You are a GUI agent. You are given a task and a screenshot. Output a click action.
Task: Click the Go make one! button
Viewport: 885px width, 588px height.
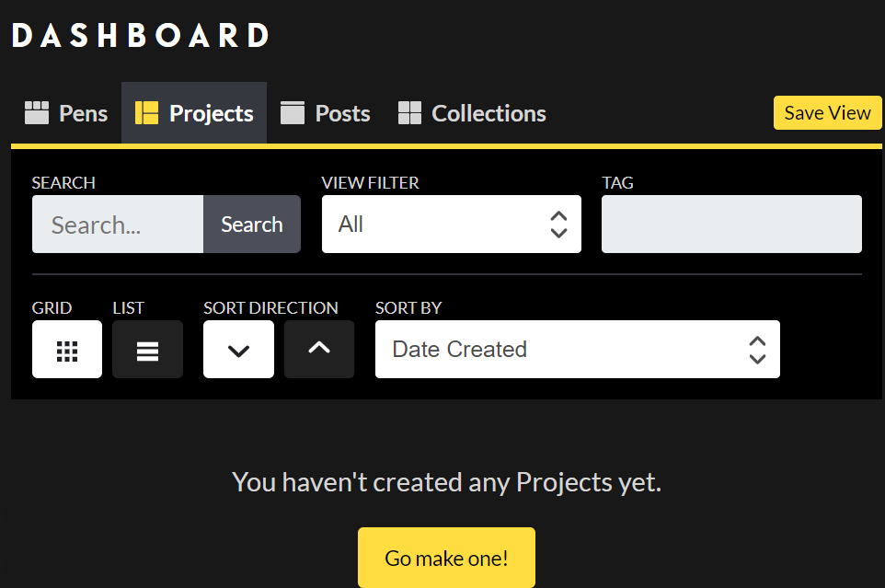446,558
